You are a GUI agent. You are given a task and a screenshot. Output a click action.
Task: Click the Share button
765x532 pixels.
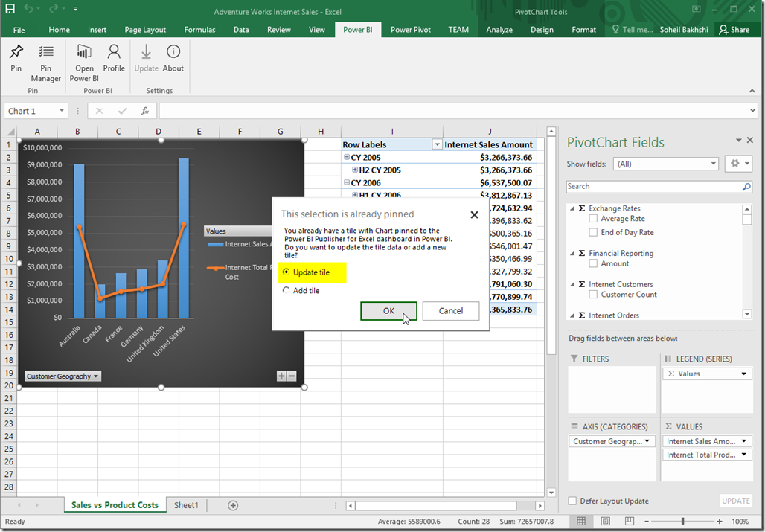click(734, 30)
